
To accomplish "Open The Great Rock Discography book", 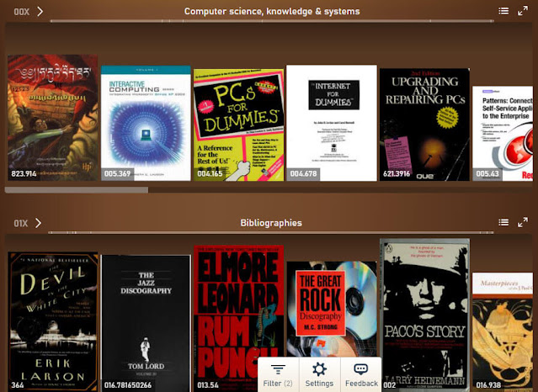I will pos(332,309).
